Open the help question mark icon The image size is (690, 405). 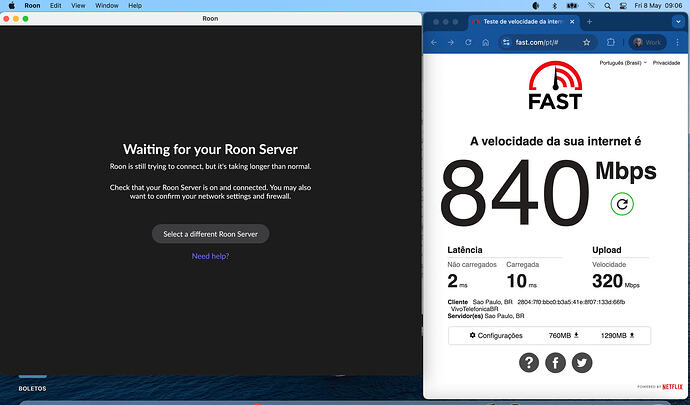[x=529, y=363]
